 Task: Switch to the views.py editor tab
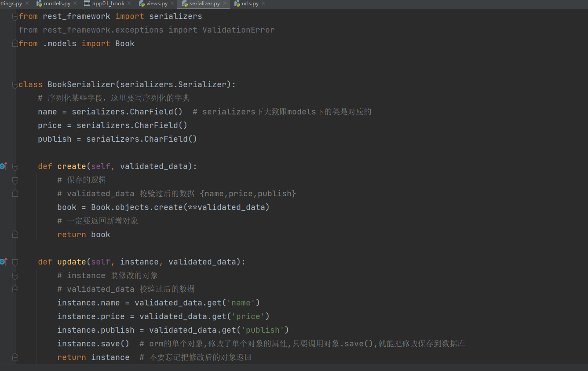[x=157, y=4]
